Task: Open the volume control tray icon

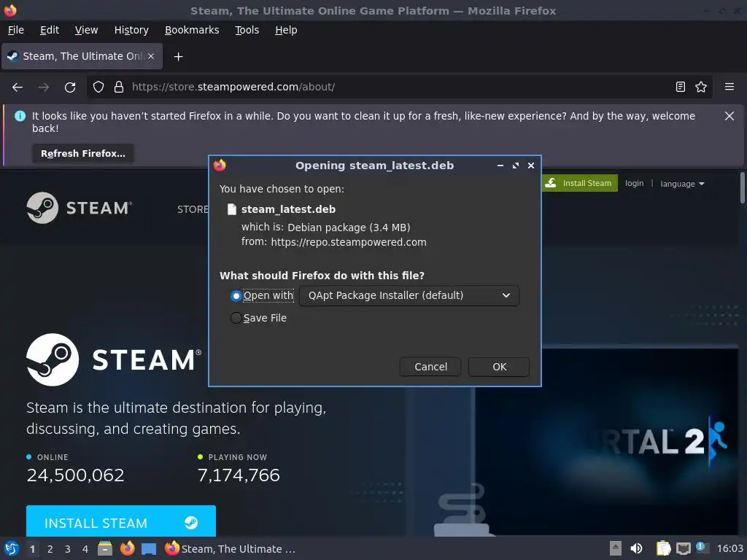Action: click(x=636, y=548)
